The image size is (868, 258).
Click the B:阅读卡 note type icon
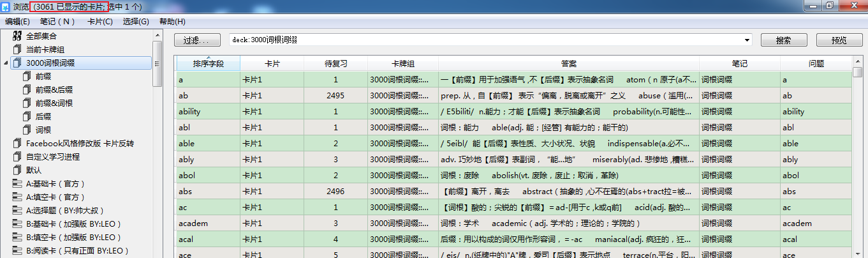point(17,250)
